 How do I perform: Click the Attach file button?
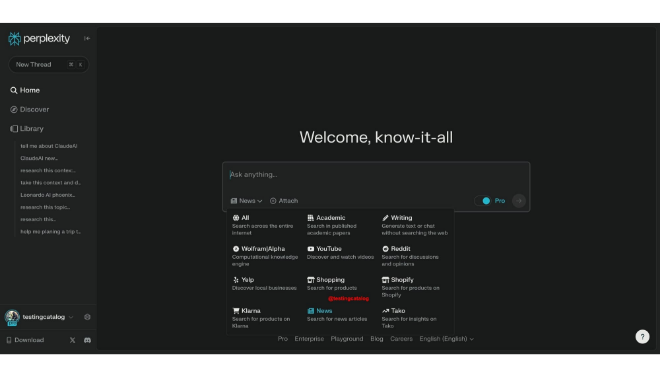[x=284, y=201]
